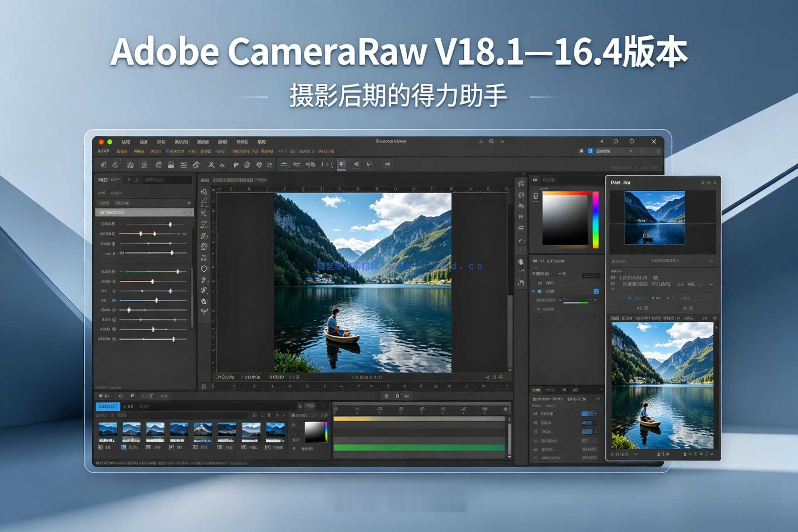Select the house-shaped icon in the top toolbar
This screenshot has width=798, height=532.
171,165
